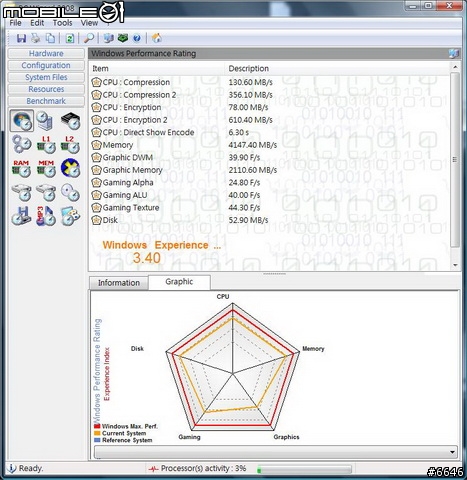Click the blue question mark Help icon
Image resolution: width=467 pixels, height=480 pixels.
coord(137,38)
